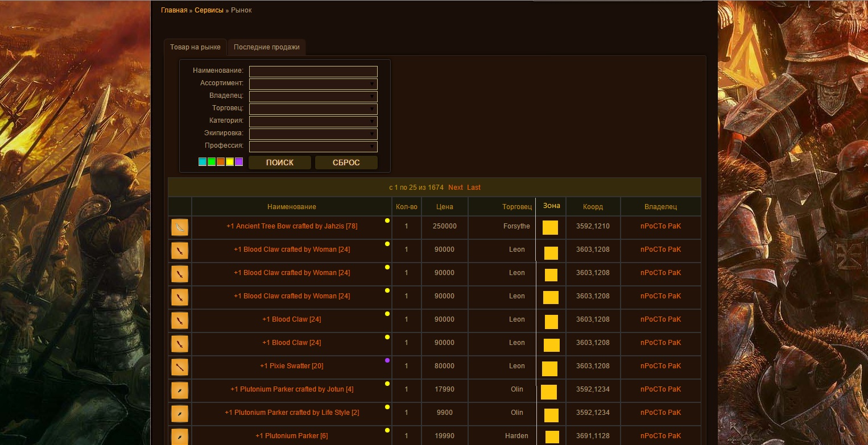The width and height of the screenshot is (868, 445).
Task: Click the zone square in Forsythe's row
Action: (550, 228)
